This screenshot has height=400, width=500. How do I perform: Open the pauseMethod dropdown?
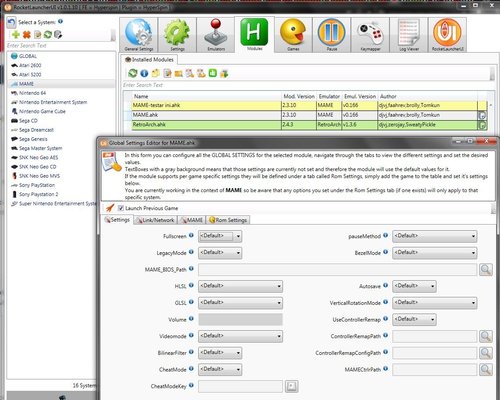[435, 236]
